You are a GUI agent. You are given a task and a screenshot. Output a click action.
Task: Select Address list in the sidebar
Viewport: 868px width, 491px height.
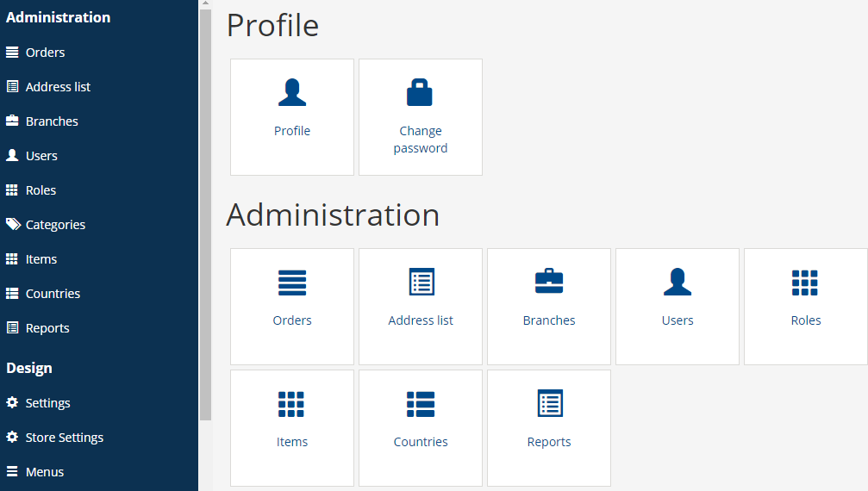(99, 87)
